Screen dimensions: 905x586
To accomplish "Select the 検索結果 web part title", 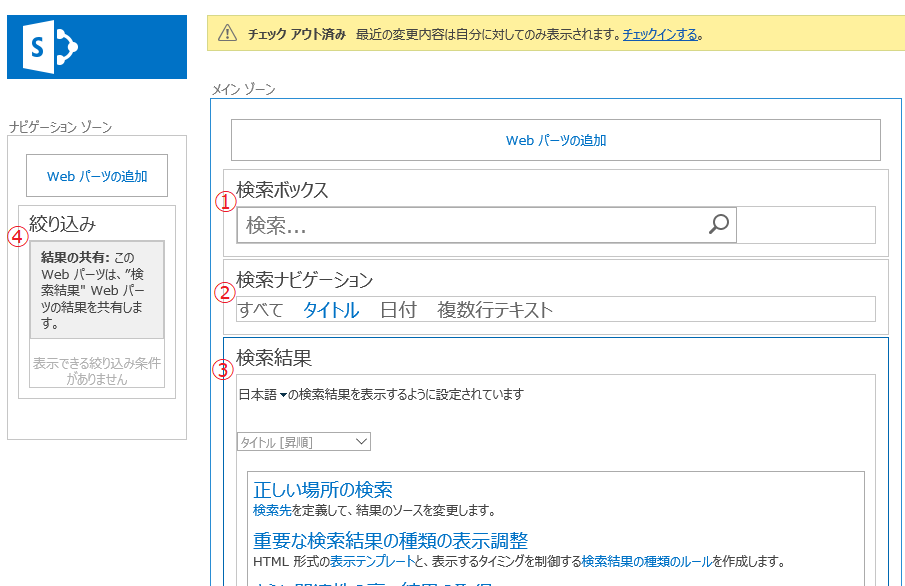I will click(x=274, y=357).
